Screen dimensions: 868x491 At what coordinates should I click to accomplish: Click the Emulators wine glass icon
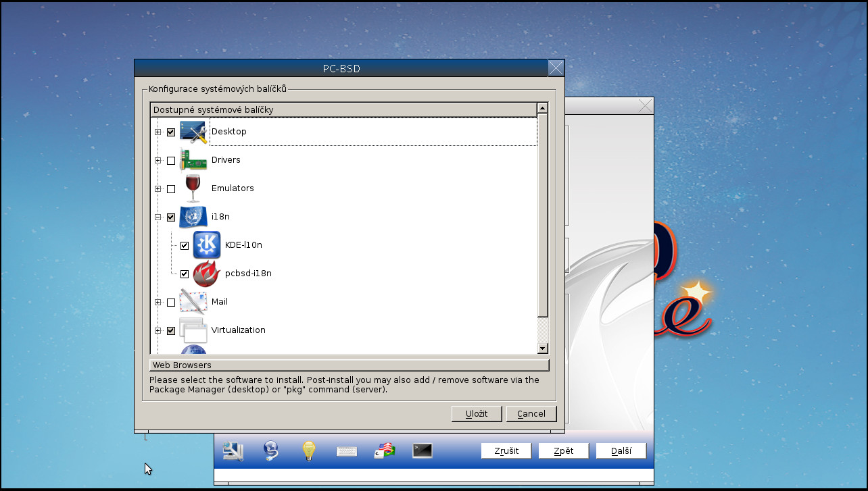192,188
